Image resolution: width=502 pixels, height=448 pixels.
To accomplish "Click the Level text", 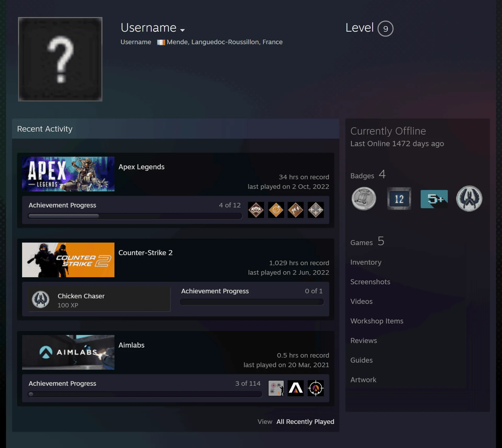I will coord(360,27).
